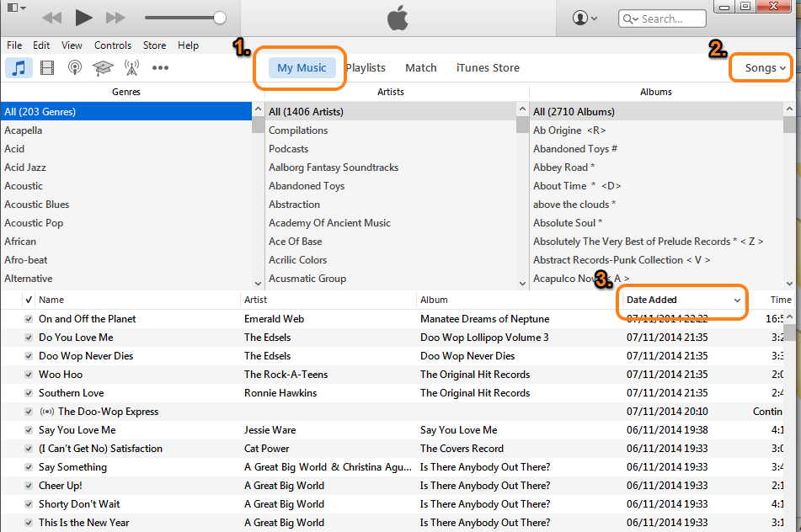Show more media types (three dots)
The image size is (801, 532).
(x=160, y=68)
